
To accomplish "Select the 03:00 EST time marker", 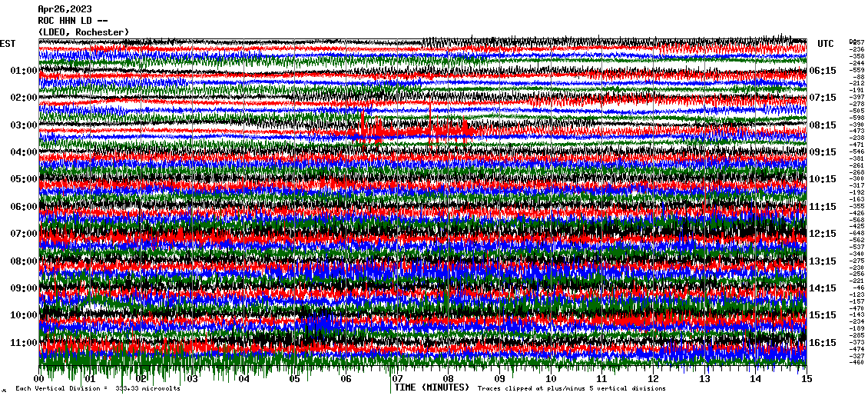I will click(x=25, y=125).
